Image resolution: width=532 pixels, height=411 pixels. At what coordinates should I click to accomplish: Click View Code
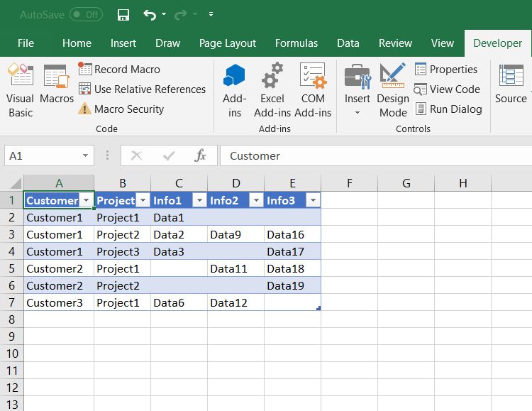[x=447, y=89]
